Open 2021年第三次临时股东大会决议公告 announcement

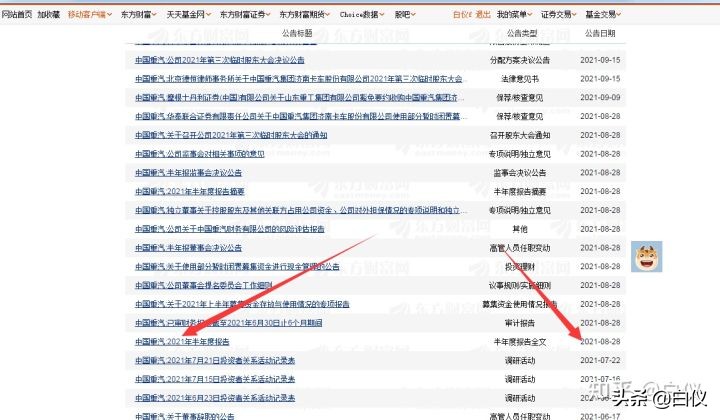219,60
